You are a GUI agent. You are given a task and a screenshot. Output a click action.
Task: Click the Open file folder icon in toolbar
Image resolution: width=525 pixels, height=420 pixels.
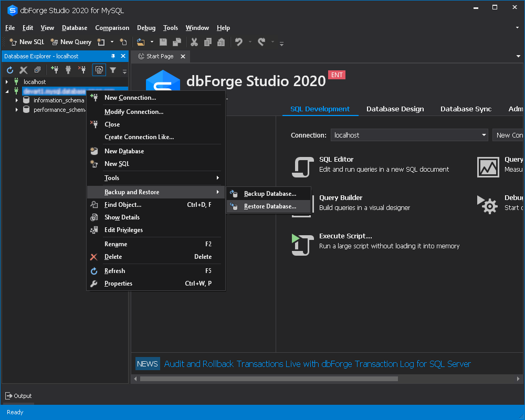[141, 42]
